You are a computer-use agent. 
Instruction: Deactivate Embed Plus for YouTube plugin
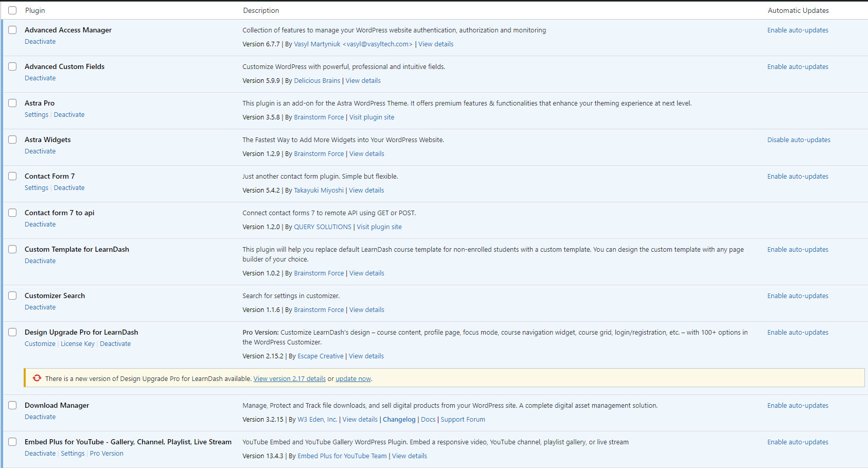click(x=40, y=454)
